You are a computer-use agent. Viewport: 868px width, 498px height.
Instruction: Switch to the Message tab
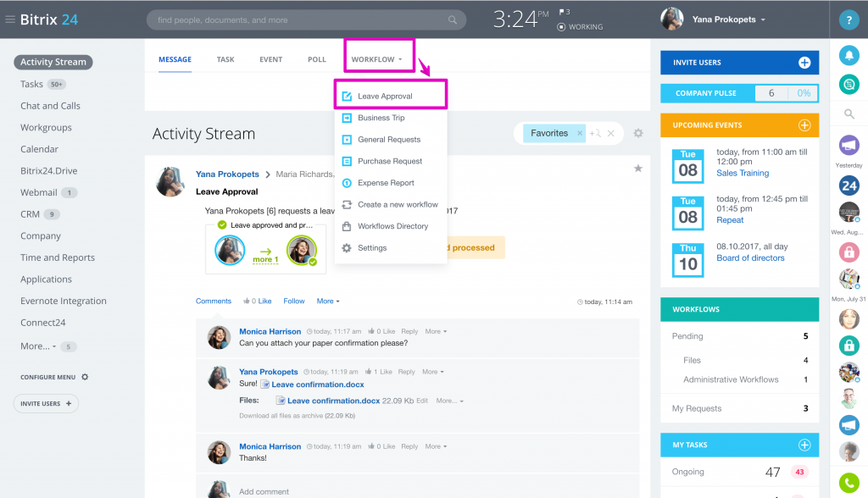pos(175,60)
